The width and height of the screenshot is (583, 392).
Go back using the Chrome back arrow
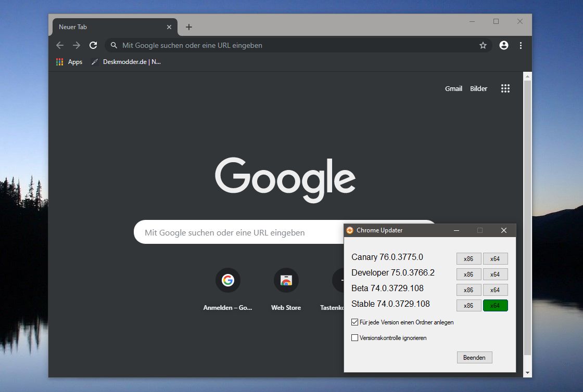60,45
